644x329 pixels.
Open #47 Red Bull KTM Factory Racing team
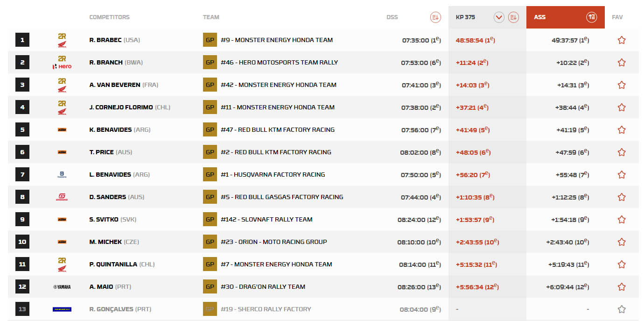[x=277, y=130]
